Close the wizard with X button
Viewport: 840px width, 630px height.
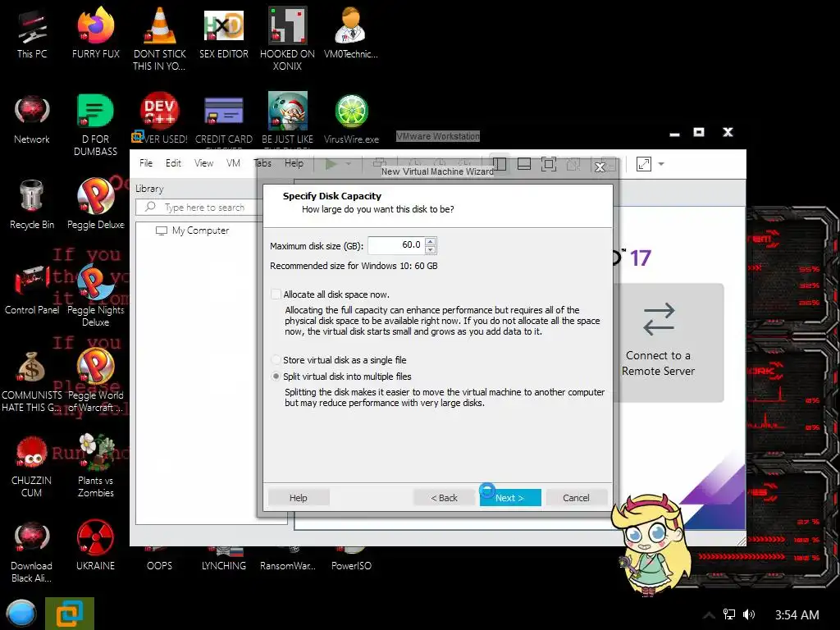tap(600, 167)
